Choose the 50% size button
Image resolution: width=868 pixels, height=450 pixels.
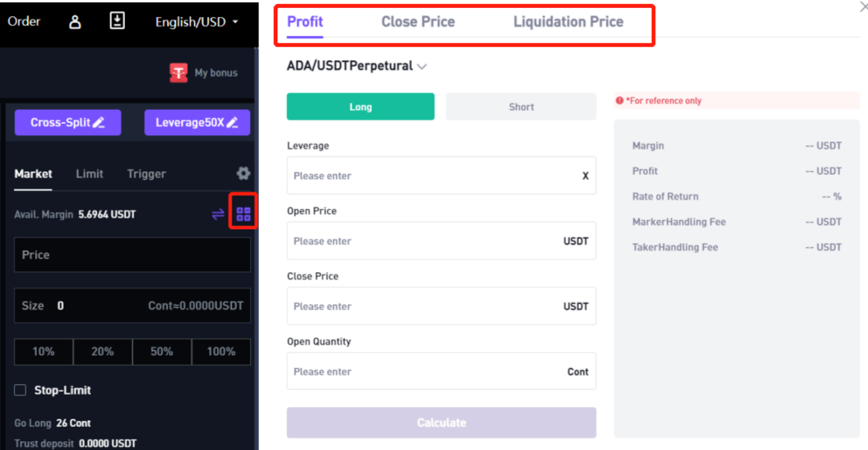(162, 352)
